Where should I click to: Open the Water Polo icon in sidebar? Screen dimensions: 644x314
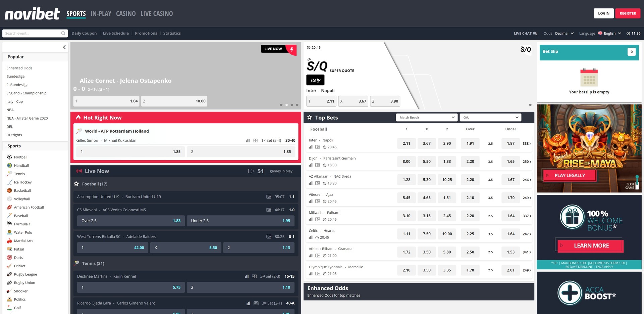[x=9, y=232]
